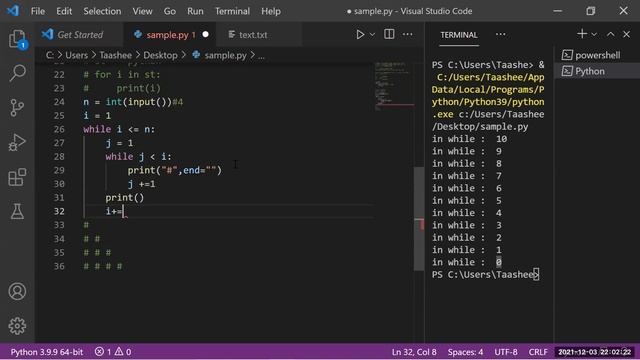Click the editor vertical scrollbar thumb
The height and width of the screenshot is (360, 640).
pyautogui.click(x=419, y=219)
